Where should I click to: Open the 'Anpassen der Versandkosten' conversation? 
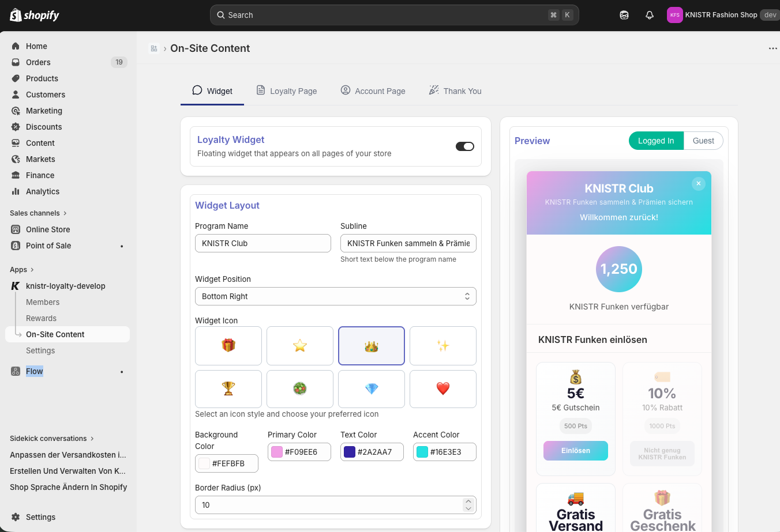coord(68,455)
